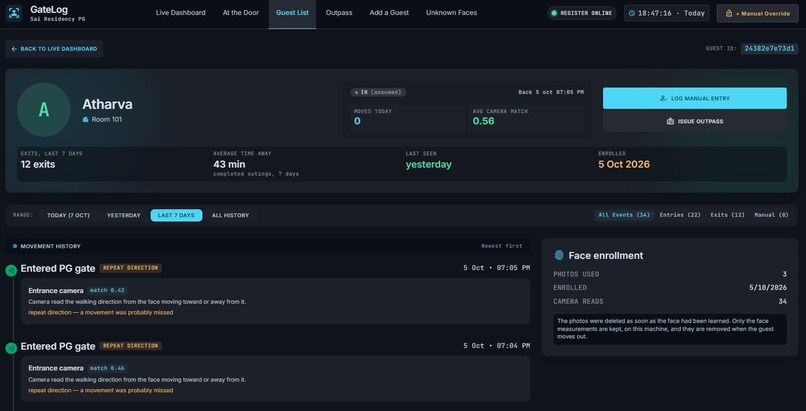This screenshot has width=806, height=411.
Task: Click Repeat Direction badge on 07:05 PM event
Action: point(131,268)
